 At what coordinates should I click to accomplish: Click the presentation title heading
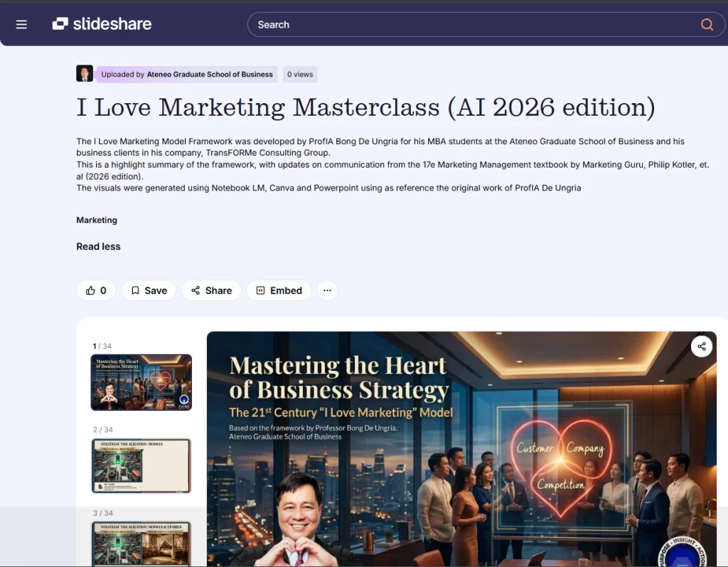pos(365,107)
